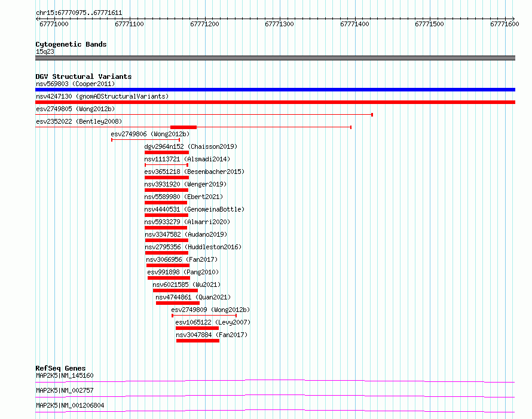Open esv991898 (Pang2010) variant

(x=183, y=272)
